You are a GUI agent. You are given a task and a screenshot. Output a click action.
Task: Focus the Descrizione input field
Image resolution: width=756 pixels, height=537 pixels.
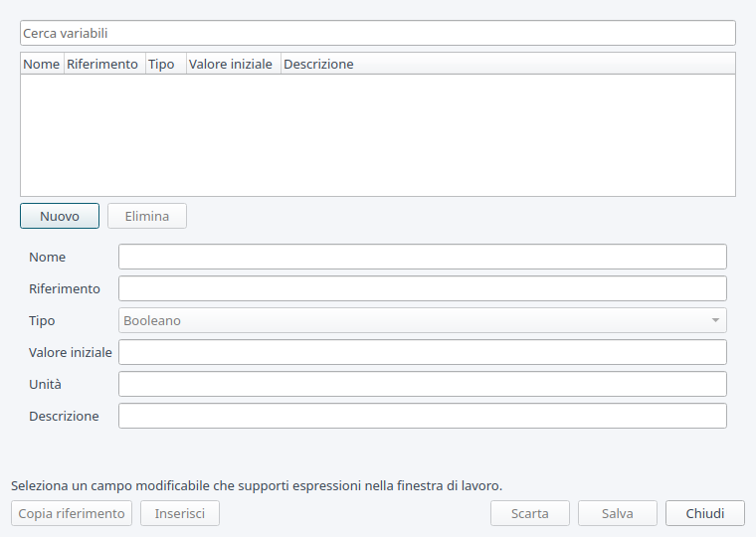[423, 416]
